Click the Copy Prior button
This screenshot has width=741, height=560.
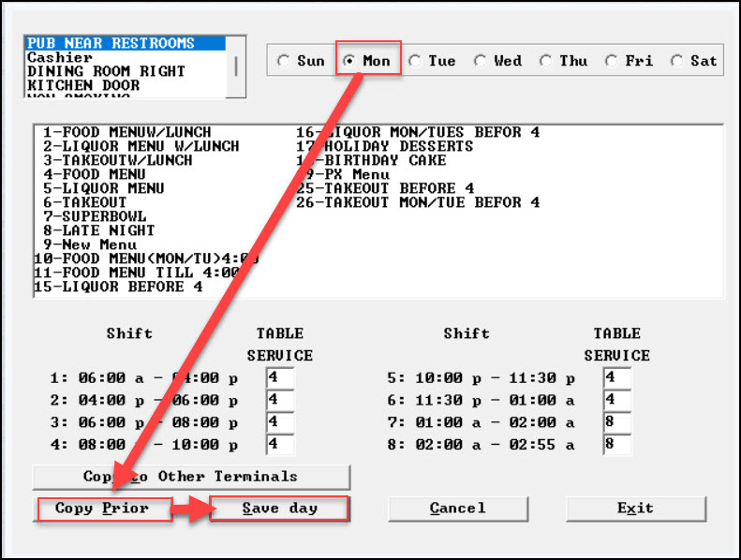[x=105, y=508]
